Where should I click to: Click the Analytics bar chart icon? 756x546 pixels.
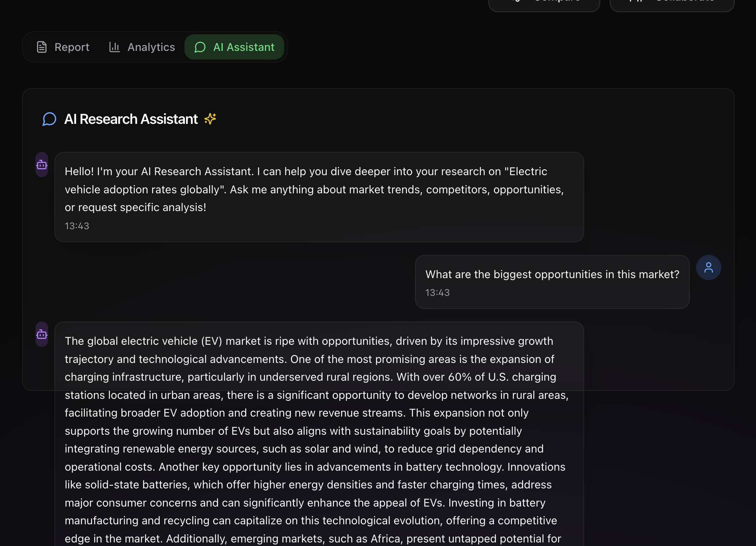[x=114, y=47]
